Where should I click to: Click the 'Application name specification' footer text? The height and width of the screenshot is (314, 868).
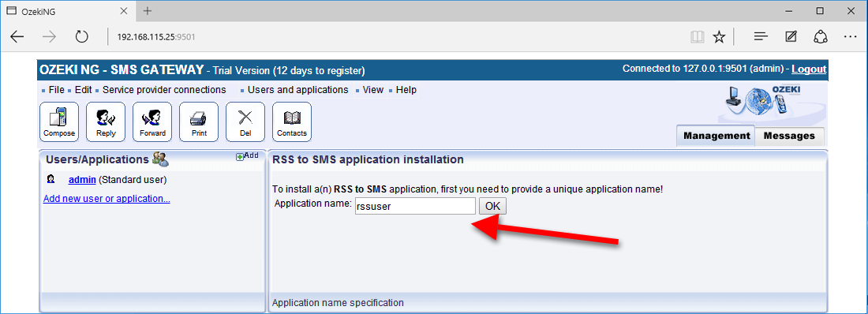tap(339, 303)
